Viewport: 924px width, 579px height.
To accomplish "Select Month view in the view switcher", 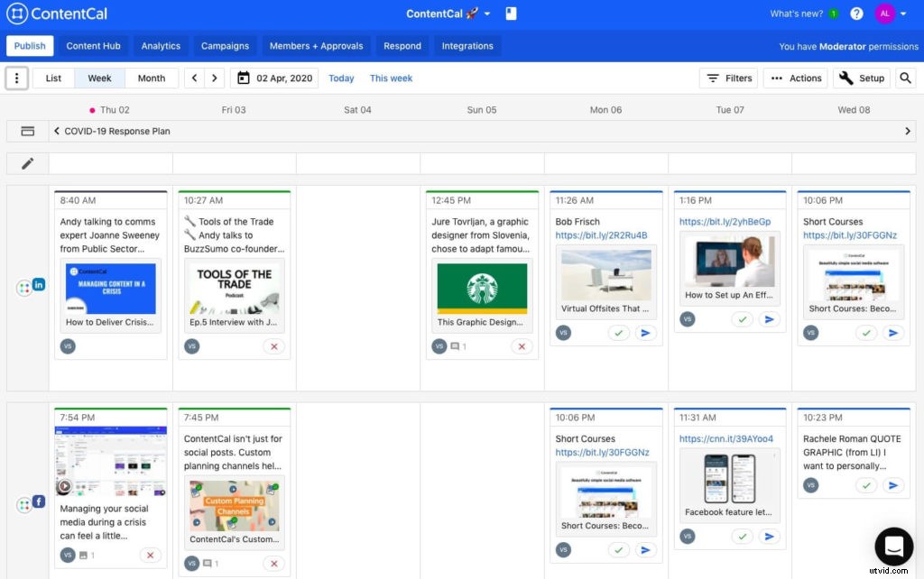I will pyautogui.click(x=151, y=78).
